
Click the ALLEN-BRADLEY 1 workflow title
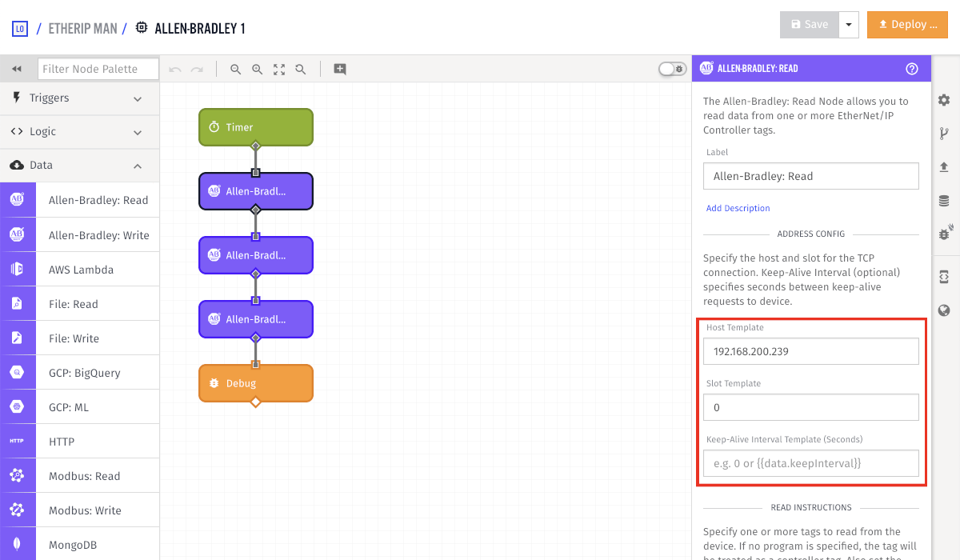coord(200,29)
